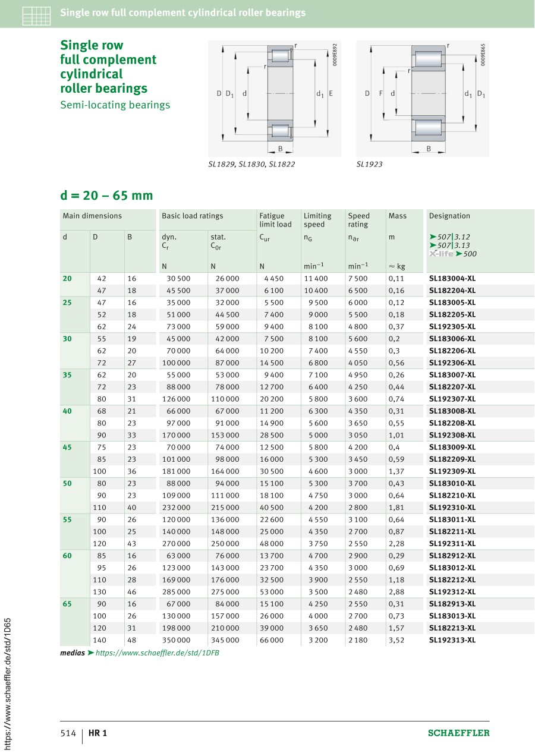Viewport: 535px width, 756px height.
Task: Click bore diameter 40 row label
Action: (67, 411)
